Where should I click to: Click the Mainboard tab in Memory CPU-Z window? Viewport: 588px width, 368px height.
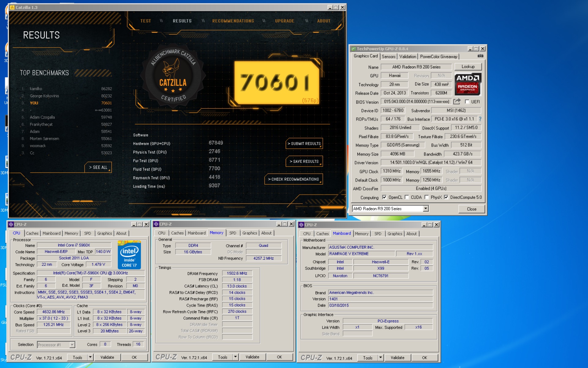(197, 233)
